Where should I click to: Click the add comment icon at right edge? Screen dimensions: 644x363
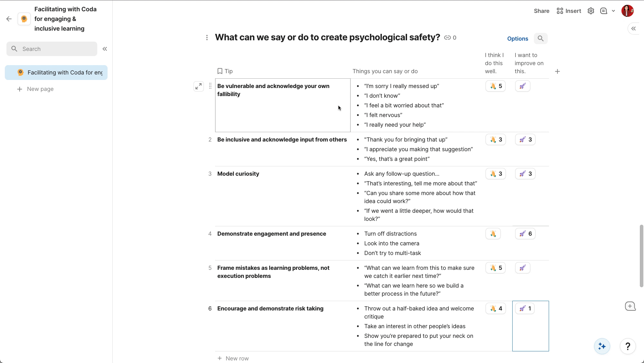[x=630, y=306]
